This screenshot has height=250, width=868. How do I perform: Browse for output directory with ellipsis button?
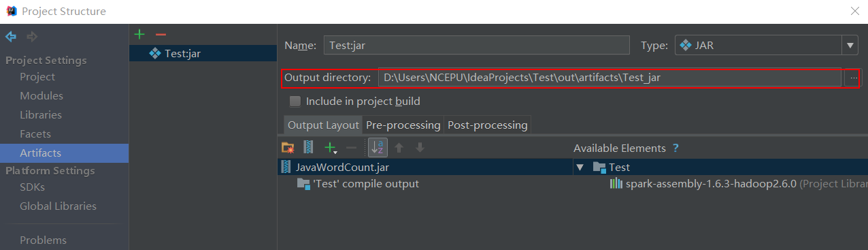(853, 78)
